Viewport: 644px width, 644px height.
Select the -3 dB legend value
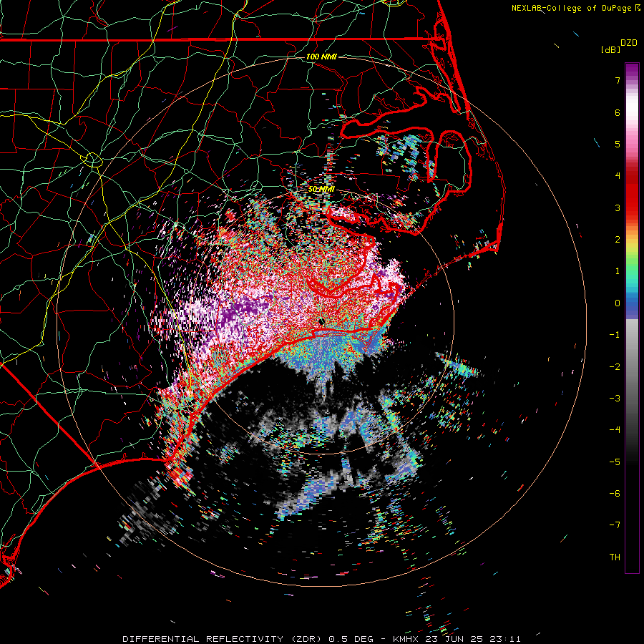click(x=615, y=399)
